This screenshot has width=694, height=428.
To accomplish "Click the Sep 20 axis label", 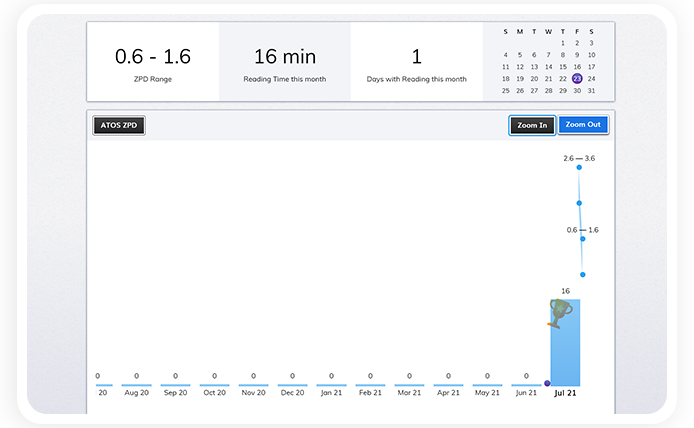I will 175,393.
